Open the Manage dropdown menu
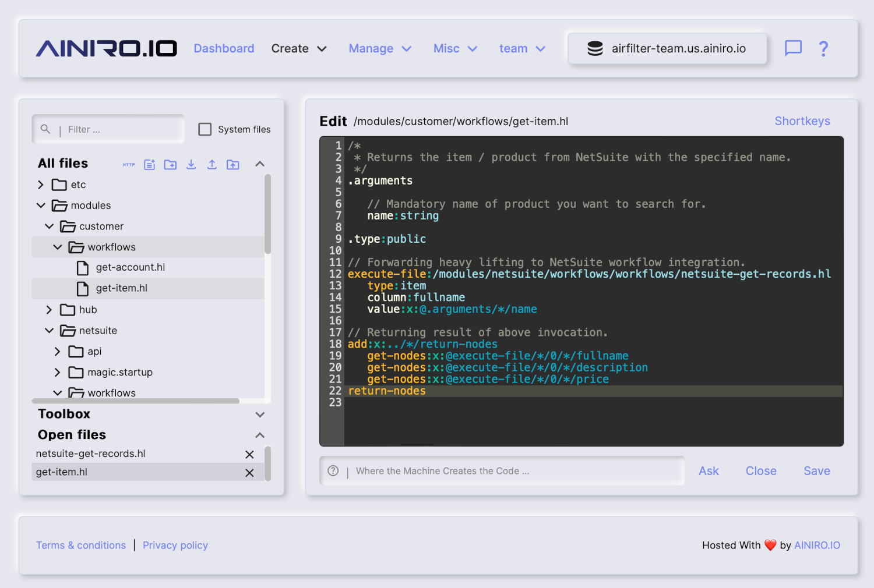Screen dimensions: 874x588 pos(380,48)
